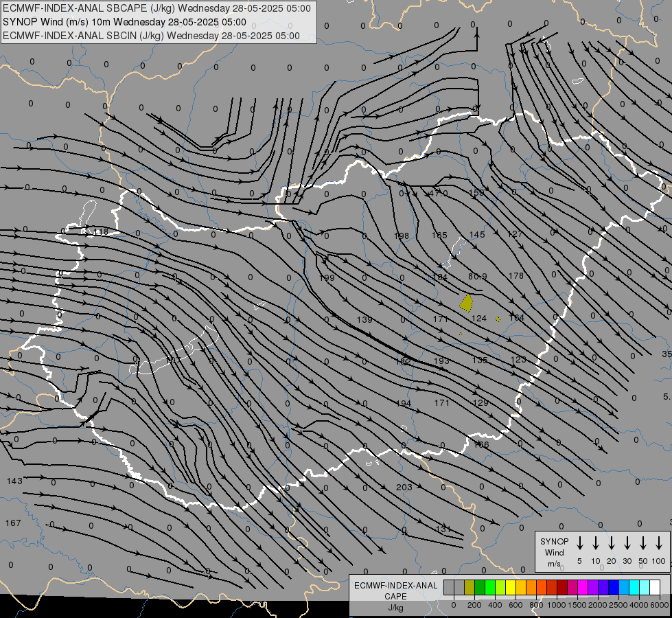Click the 1000 tick label on the CAPE scale
The image size is (672, 618).
click(x=557, y=605)
